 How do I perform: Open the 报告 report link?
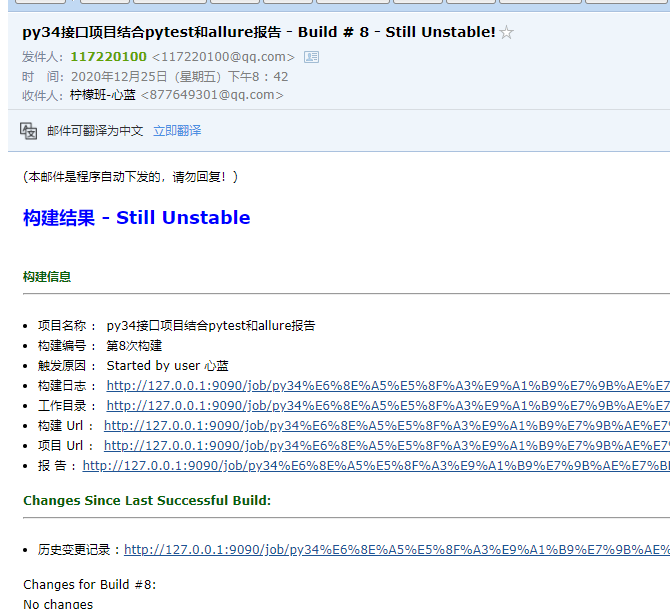[x=375, y=466]
